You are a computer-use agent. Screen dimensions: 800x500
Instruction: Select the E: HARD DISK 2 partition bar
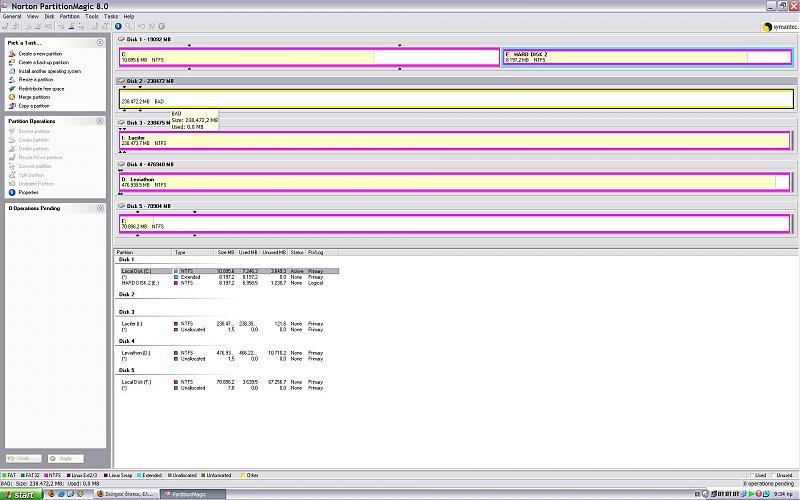(647, 57)
